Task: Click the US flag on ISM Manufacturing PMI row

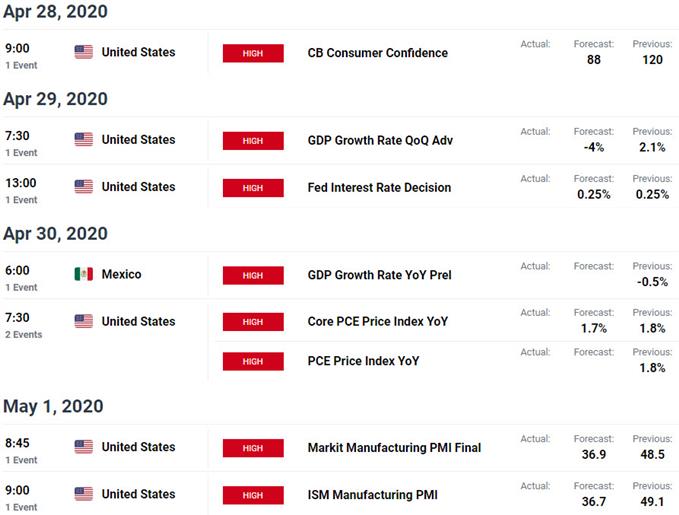Action: pos(84,494)
